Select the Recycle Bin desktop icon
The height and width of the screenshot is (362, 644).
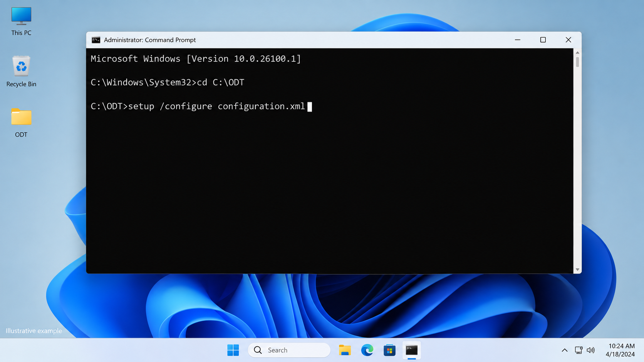[21, 72]
